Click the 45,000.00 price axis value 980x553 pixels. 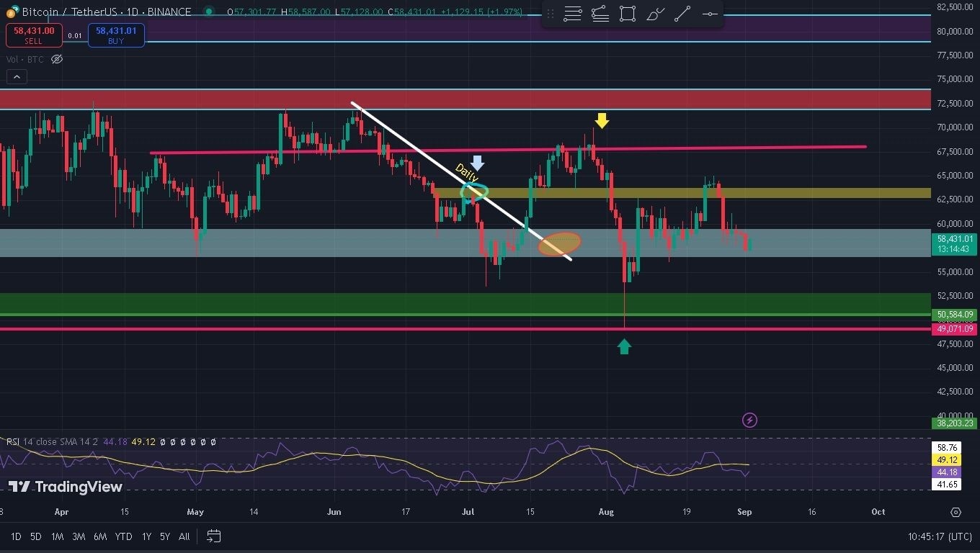(955, 367)
